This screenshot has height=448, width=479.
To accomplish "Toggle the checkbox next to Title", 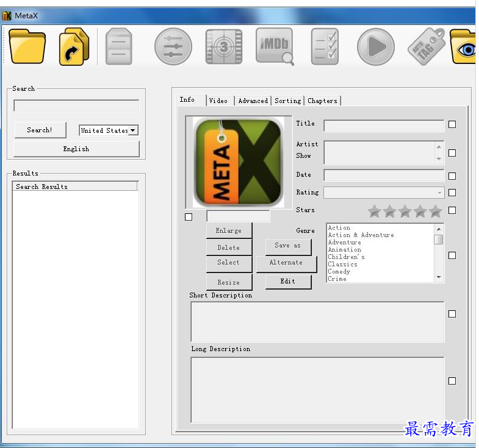I will pyautogui.click(x=452, y=124).
